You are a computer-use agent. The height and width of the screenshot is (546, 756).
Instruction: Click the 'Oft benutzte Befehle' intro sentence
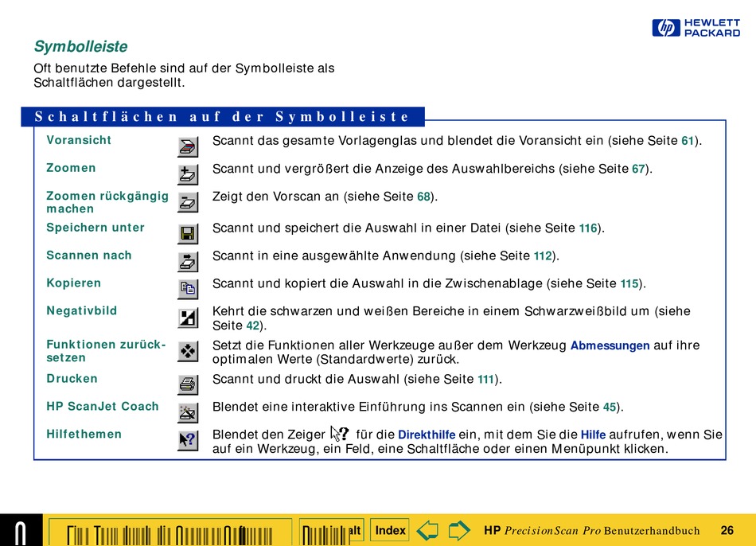[184, 76]
